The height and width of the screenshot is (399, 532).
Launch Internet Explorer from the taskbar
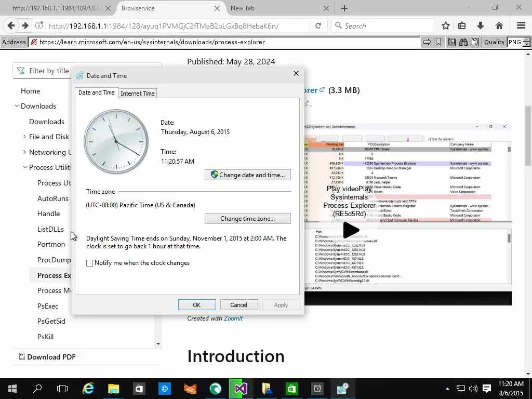pyautogui.click(x=88, y=389)
